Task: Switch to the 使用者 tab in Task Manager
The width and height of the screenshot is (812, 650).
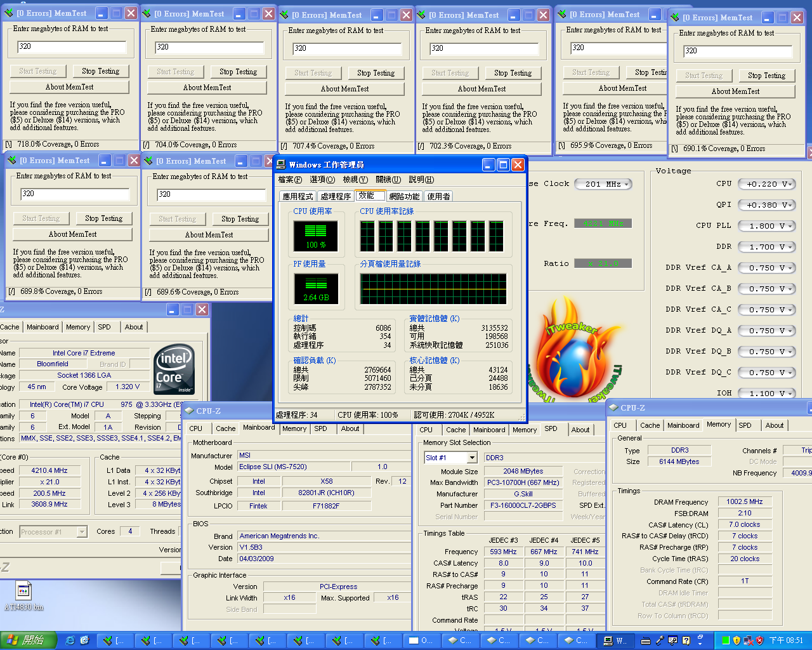Action: click(438, 196)
